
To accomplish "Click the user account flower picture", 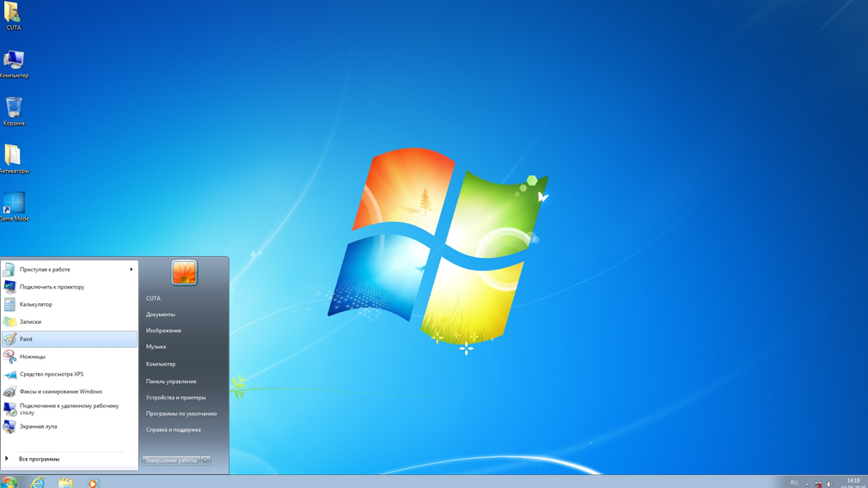I will pyautogui.click(x=184, y=272).
